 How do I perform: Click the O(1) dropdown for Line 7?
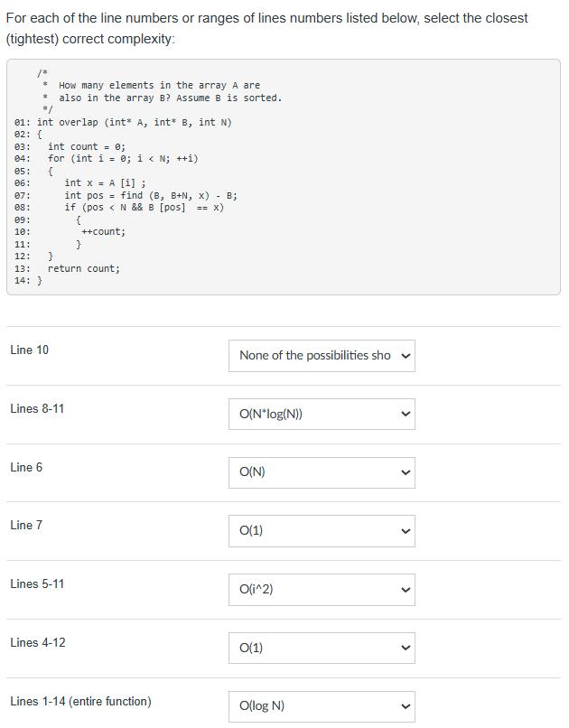(x=323, y=531)
